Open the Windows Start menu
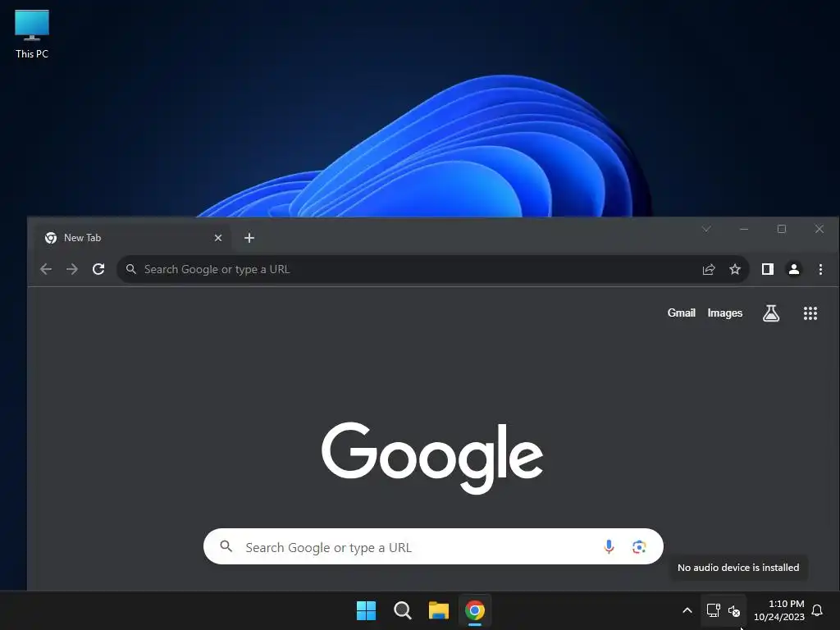This screenshot has height=630, width=840. coord(367,610)
